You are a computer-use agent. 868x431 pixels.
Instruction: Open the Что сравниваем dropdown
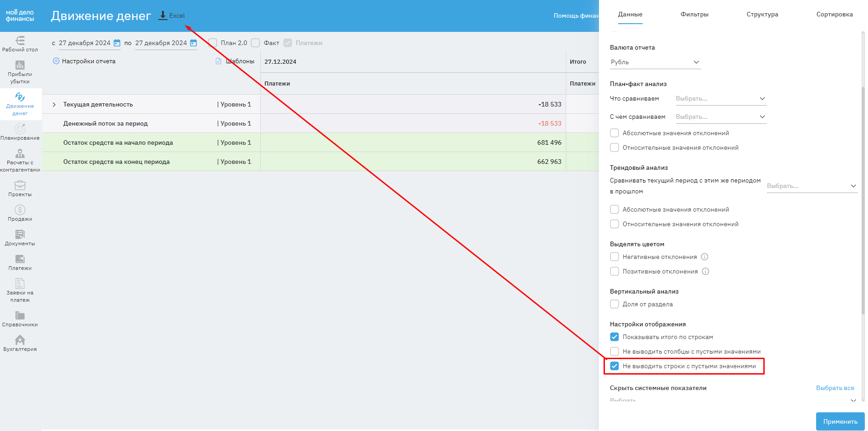point(721,99)
